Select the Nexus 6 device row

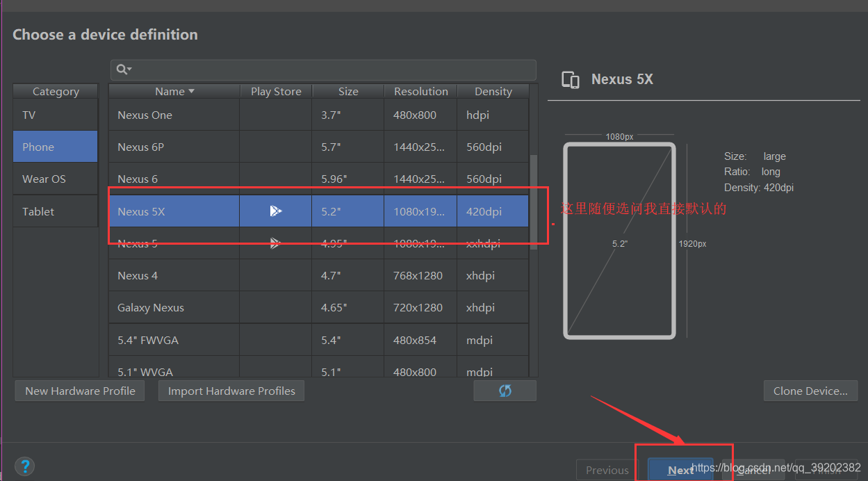[x=319, y=179]
